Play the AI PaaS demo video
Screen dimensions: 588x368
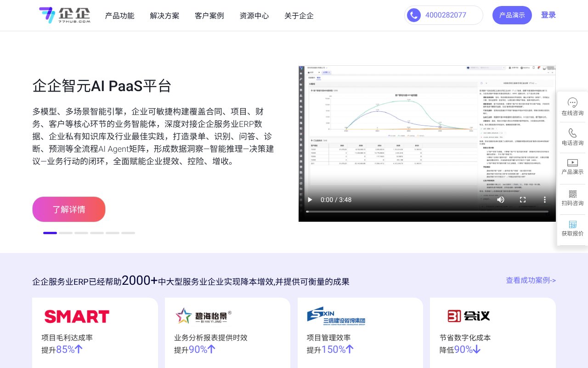(310, 200)
